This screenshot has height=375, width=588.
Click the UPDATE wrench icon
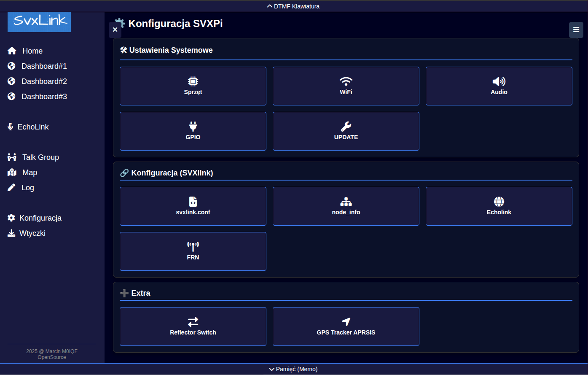[346, 127]
